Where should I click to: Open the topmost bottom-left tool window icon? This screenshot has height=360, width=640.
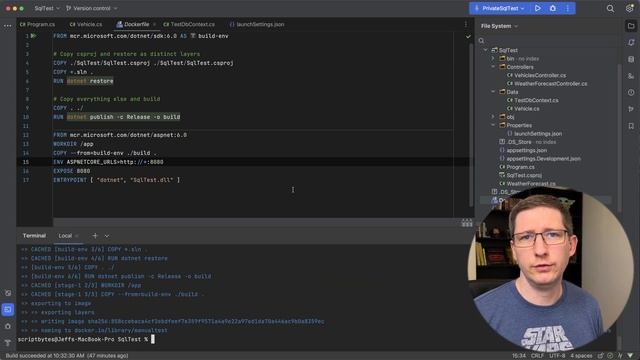pos(8,293)
